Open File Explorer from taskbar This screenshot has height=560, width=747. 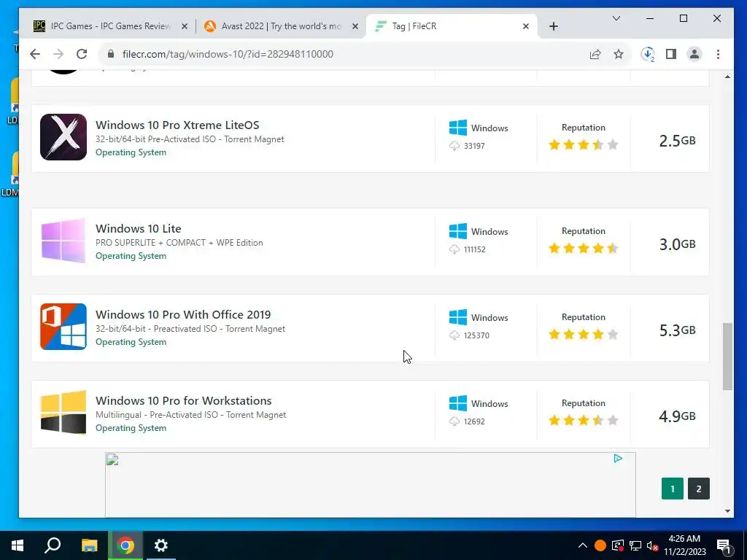click(x=89, y=545)
